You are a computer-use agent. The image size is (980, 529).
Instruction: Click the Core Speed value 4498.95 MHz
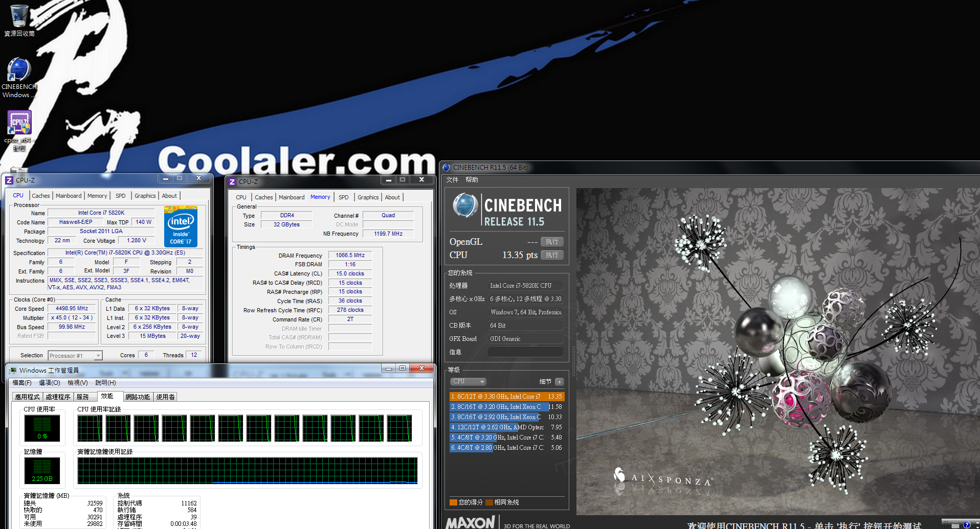[x=72, y=309]
